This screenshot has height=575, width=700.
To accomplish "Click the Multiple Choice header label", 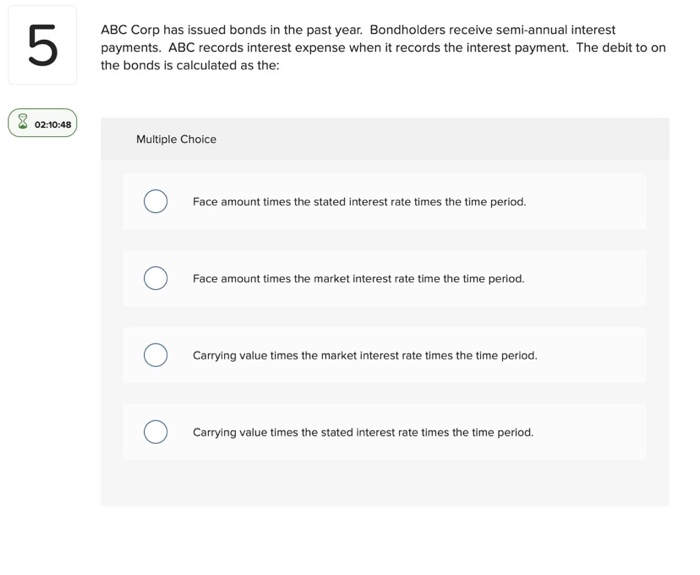I will click(176, 140).
